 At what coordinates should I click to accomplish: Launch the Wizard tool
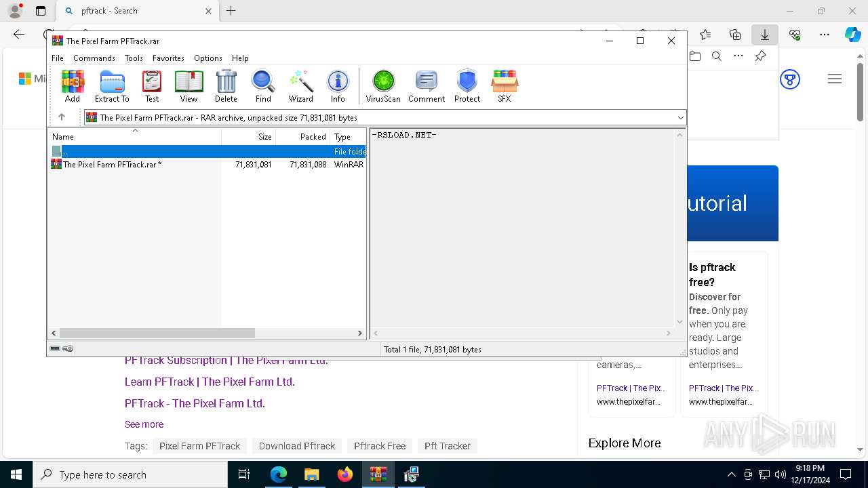[300, 86]
